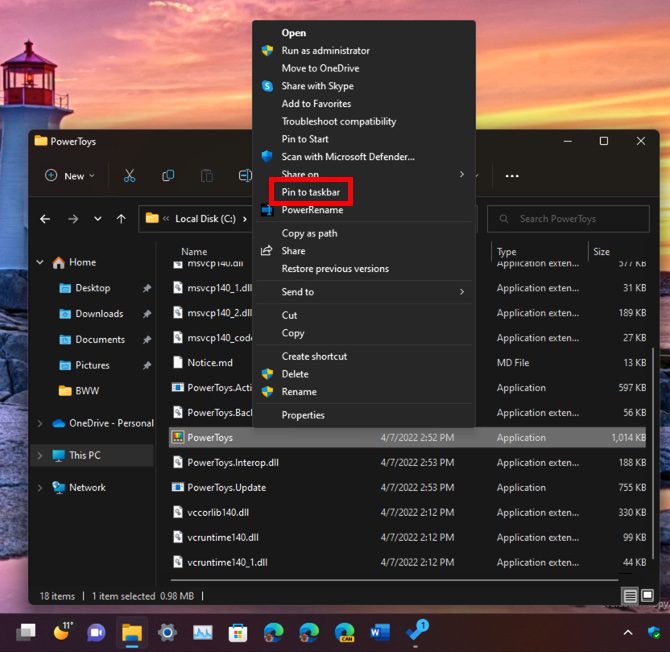670x652 pixels.
Task: Go up one folder level arrow
Action: (121, 219)
